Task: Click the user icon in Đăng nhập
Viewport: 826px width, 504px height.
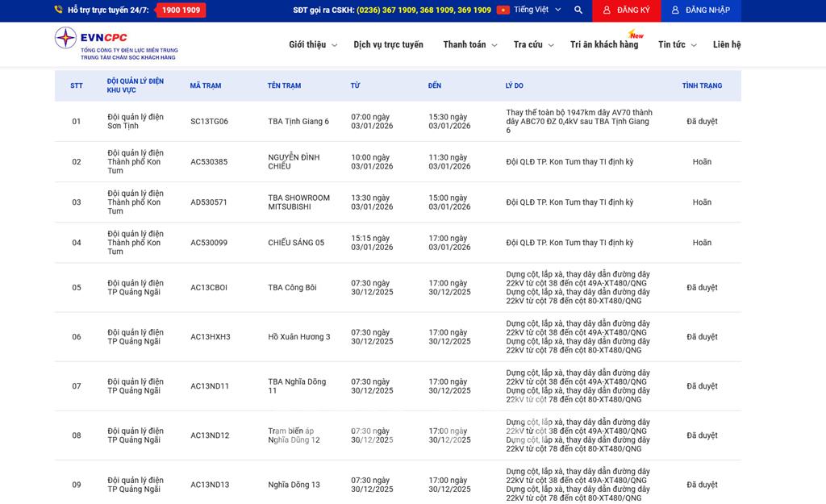Action: (x=675, y=10)
